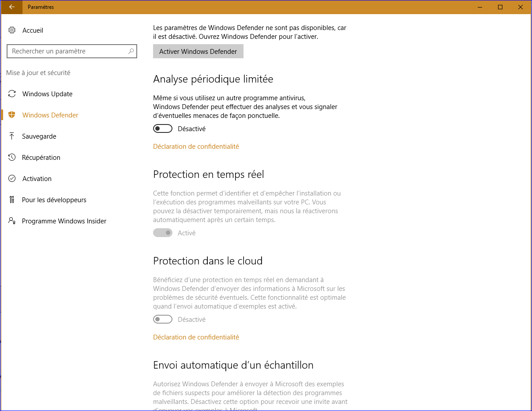Click the Protection dans le cloud heading
This screenshot has height=411, width=532.
coord(208,261)
